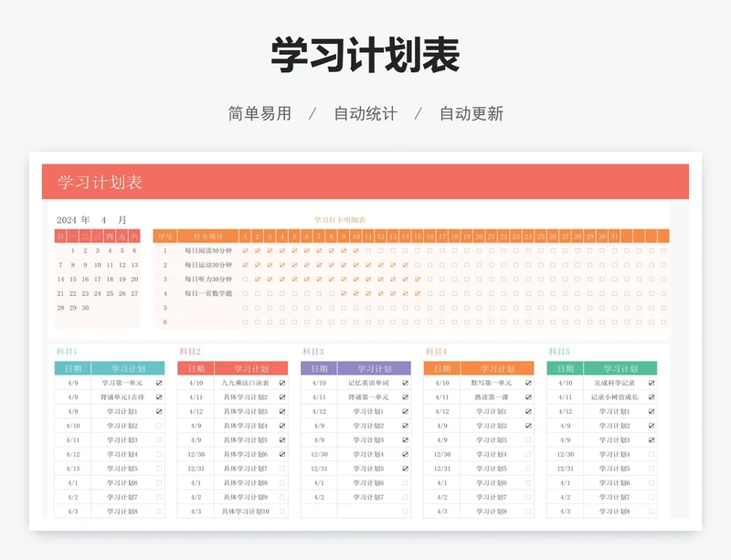
Task: Click the 科目5 section label
Action: tap(559, 352)
